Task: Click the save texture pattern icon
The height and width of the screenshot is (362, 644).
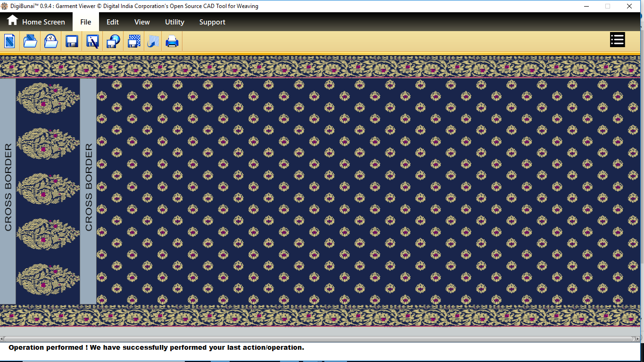Action: click(134, 41)
